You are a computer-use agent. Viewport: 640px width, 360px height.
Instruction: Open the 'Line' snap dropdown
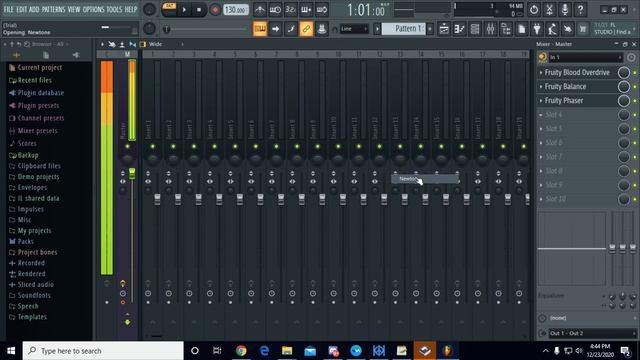[x=354, y=29]
